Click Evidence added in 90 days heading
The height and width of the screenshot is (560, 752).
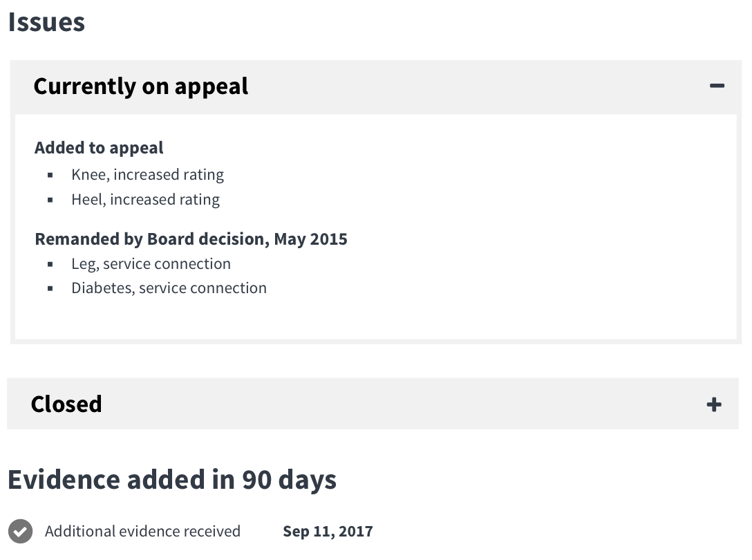[172, 480]
